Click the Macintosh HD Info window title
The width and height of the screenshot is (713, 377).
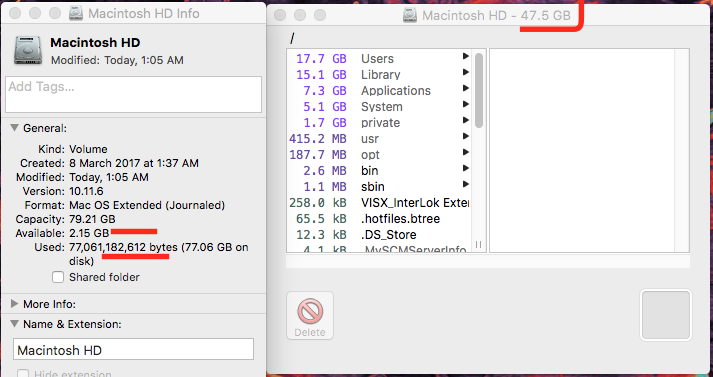click(x=144, y=14)
